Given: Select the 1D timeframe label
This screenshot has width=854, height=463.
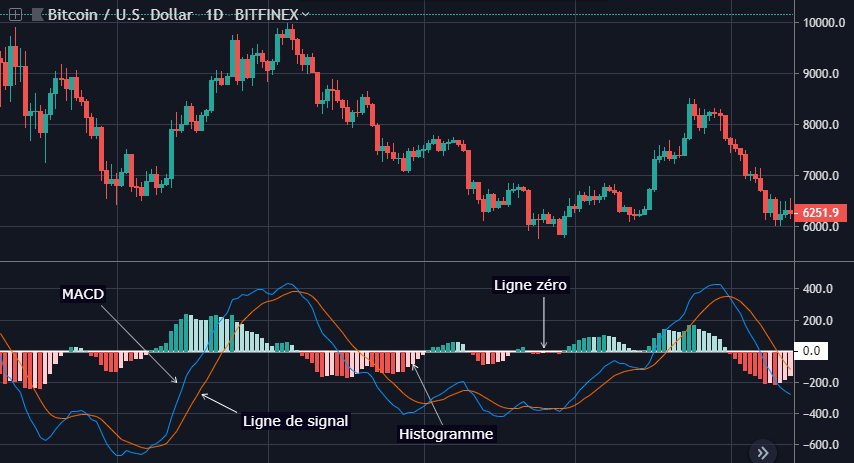Looking at the screenshot, I should coord(214,15).
